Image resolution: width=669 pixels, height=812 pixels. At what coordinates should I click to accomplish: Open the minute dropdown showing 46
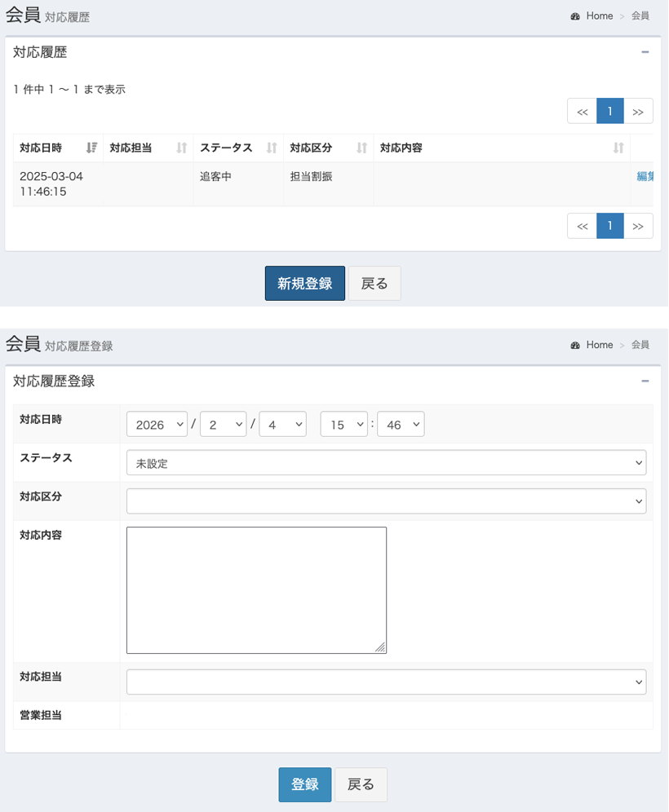tap(401, 424)
